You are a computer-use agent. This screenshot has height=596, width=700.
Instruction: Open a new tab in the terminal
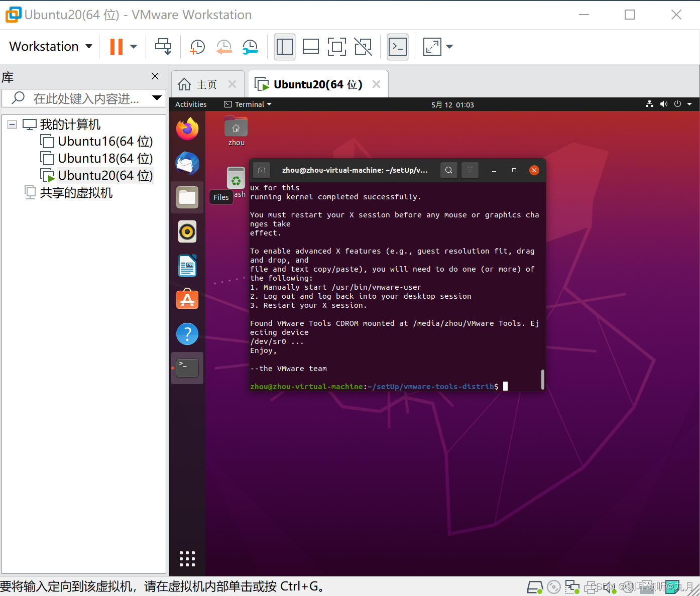(262, 170)
